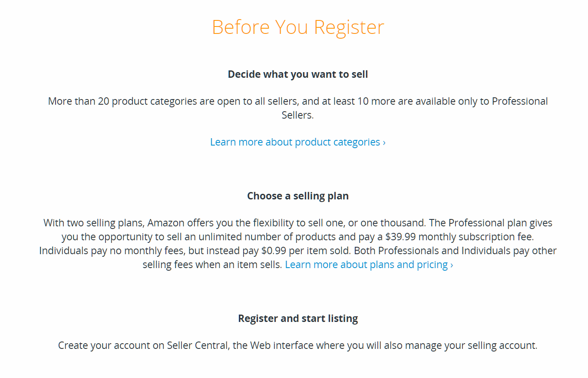
Task: Click the chevron after plans and pricing link
Action: click(x=452, y=265)
